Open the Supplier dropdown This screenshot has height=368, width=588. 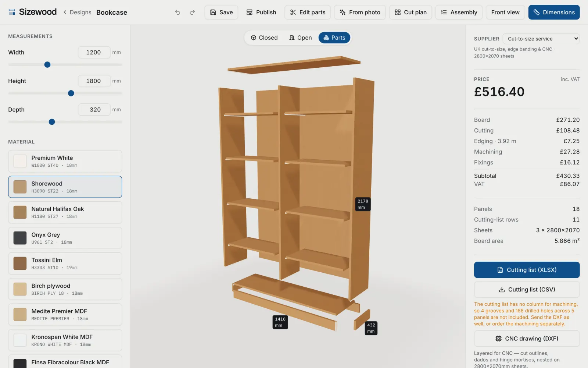541,39
